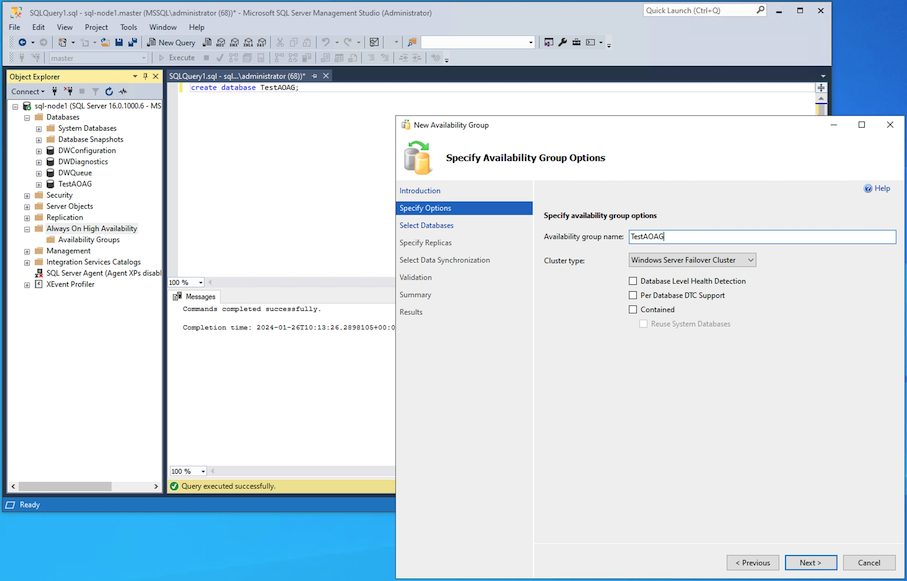907x581 pixels.
Task: Click the Refresh icon in Object Explorer
Action: point(109,91)
